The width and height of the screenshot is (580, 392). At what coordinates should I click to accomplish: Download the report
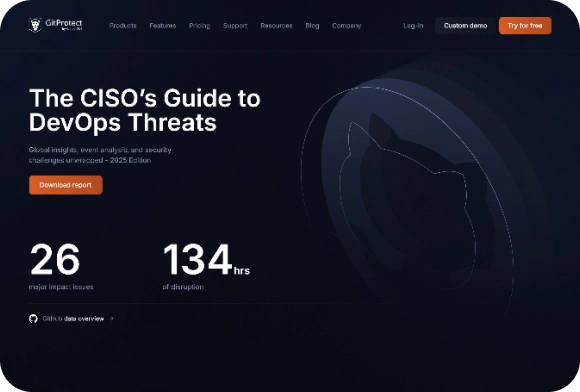tap(66, 185)
